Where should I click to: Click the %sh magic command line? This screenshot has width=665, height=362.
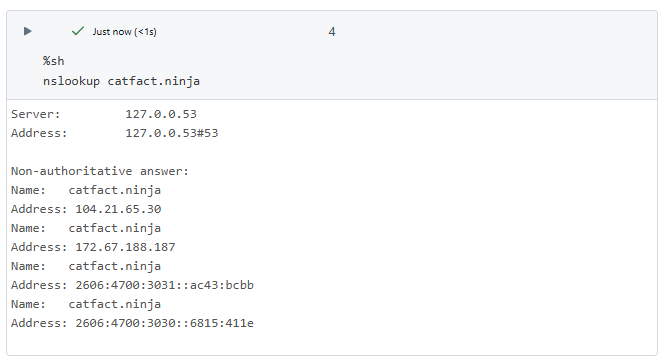pos(53,61)
